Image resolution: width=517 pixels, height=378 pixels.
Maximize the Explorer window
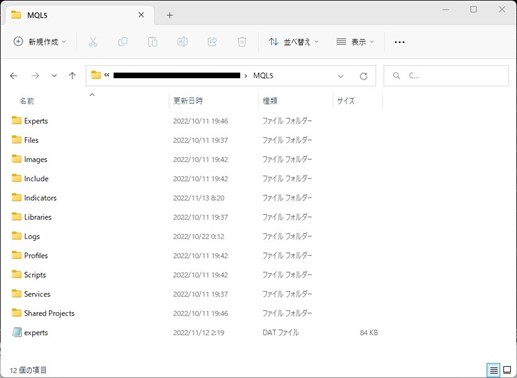point(473,10)
